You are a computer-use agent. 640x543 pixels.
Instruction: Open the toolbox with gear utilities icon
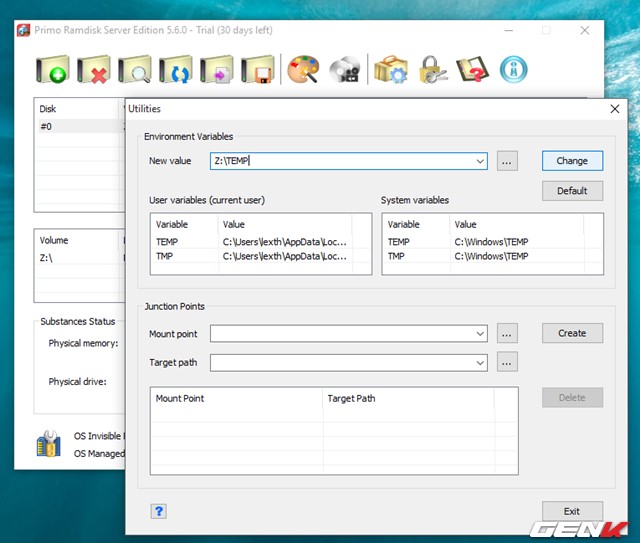[x=391, y=69]
